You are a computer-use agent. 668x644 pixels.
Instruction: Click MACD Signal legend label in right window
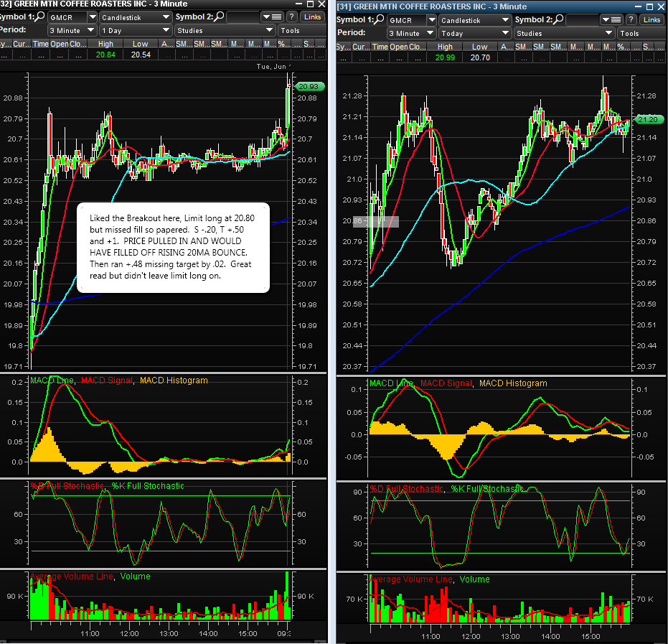pos(446,383)
